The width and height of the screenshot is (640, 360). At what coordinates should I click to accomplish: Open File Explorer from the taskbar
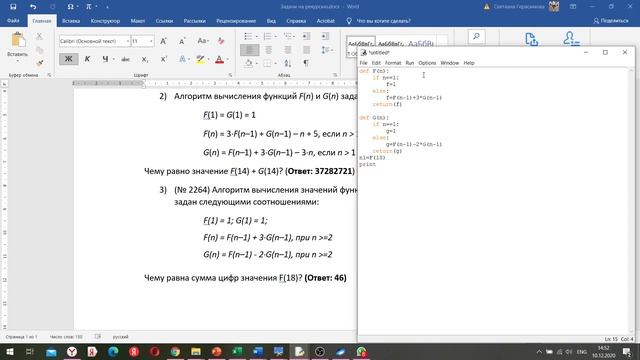(196, 351)
